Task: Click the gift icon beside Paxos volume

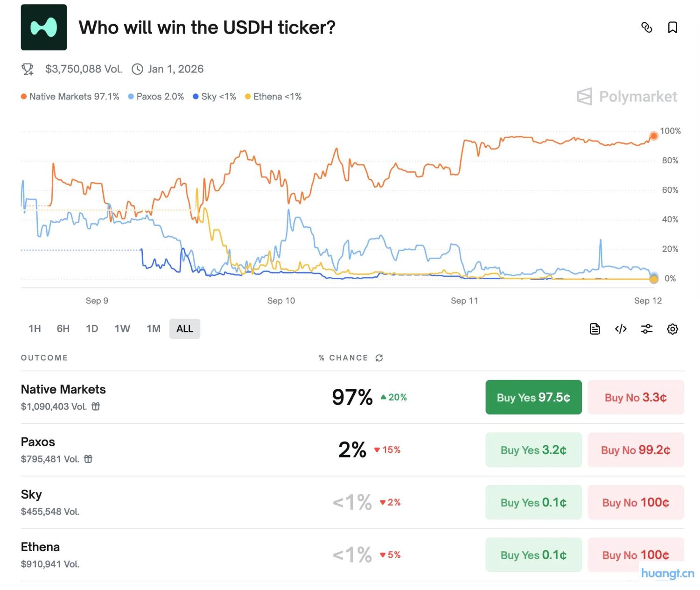Action: click(x=88, y=459)
